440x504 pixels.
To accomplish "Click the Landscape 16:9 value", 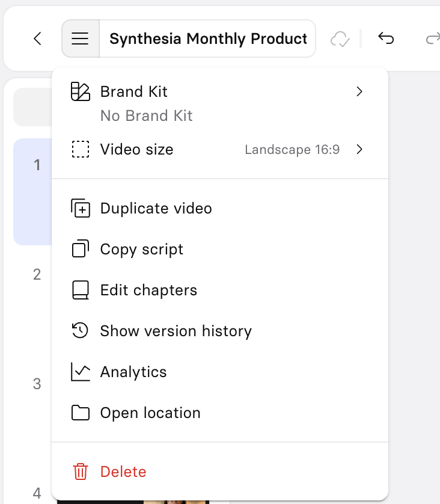I will 292,150.
